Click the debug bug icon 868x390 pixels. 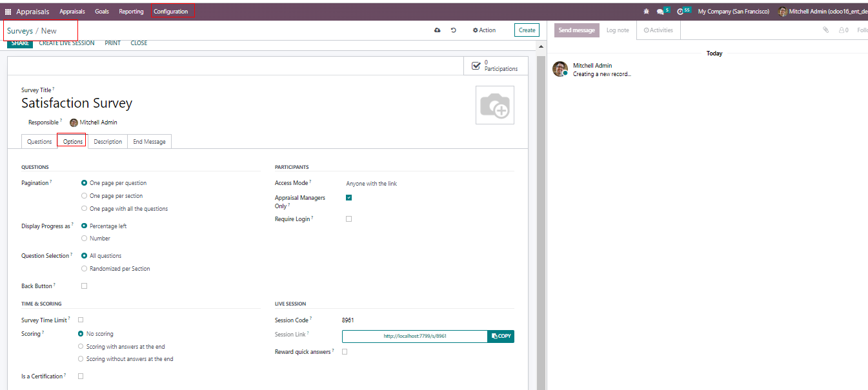click(647, 12)
